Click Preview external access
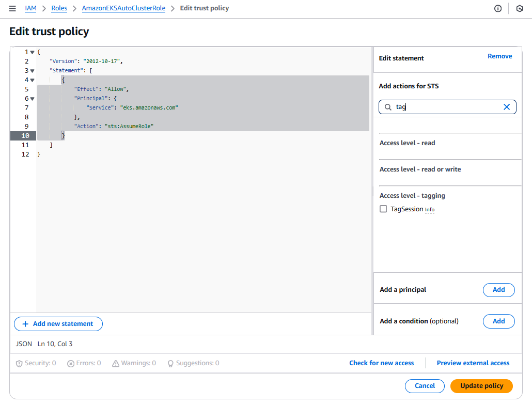The width and height of the screenshot is (532, 405). [x=473, y=363]
